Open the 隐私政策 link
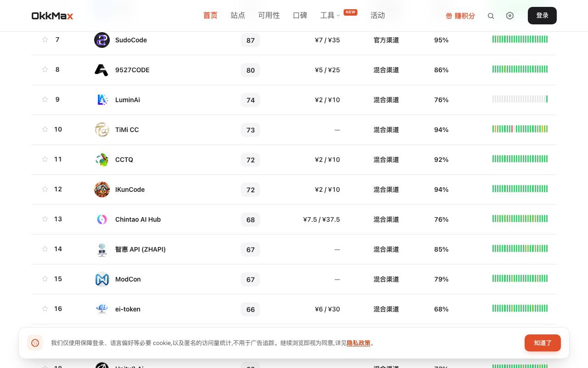Screen dimensions: 588x368 coord(358,343)
